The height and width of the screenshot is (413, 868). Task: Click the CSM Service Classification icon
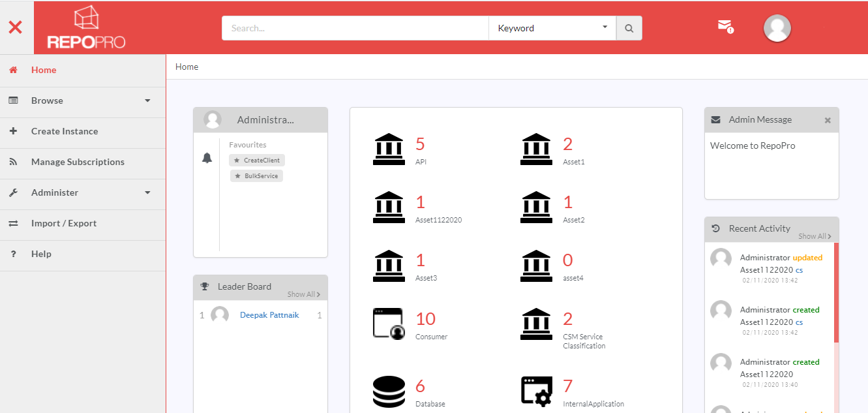(x=536, y=324)
